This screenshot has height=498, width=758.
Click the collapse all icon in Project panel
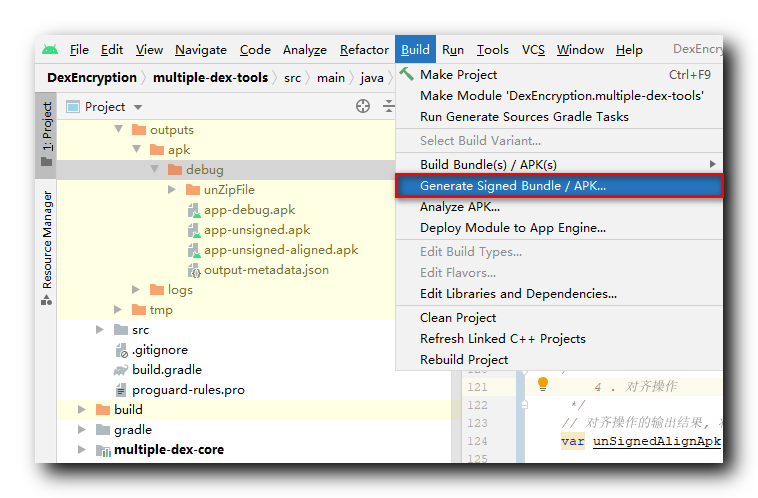click(389, 106)
